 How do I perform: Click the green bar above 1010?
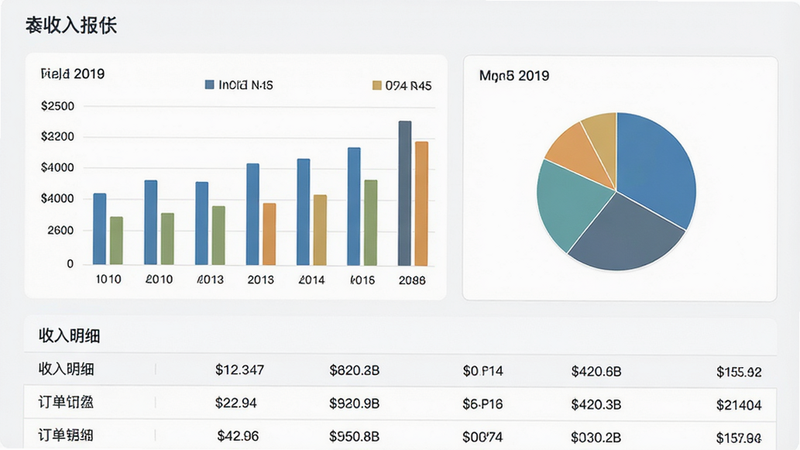tap(116, 241)
